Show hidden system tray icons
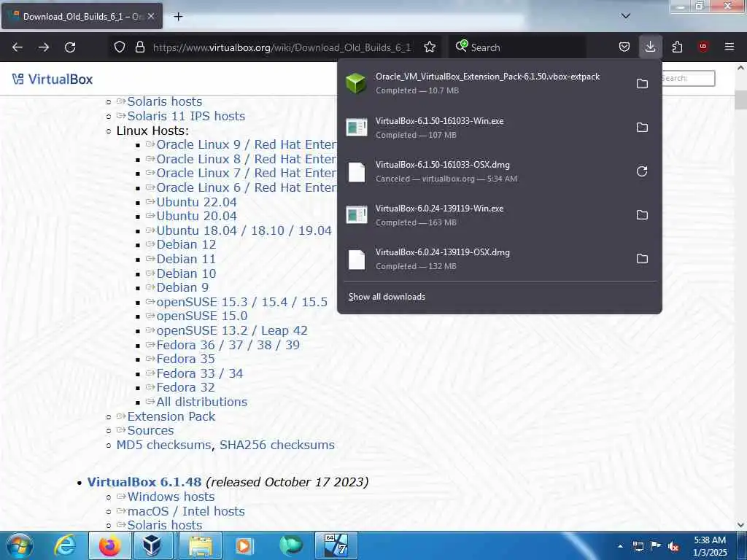 coord(620,546)
